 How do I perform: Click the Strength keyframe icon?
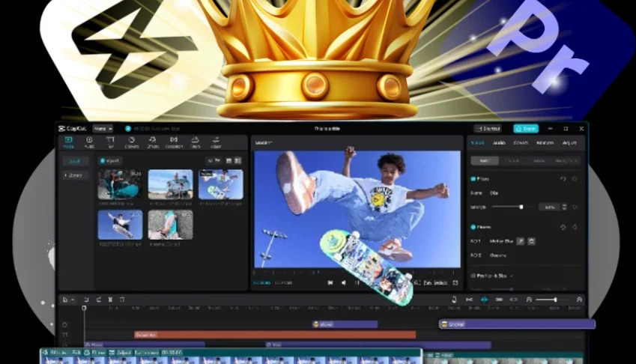[x=575, y=207]
